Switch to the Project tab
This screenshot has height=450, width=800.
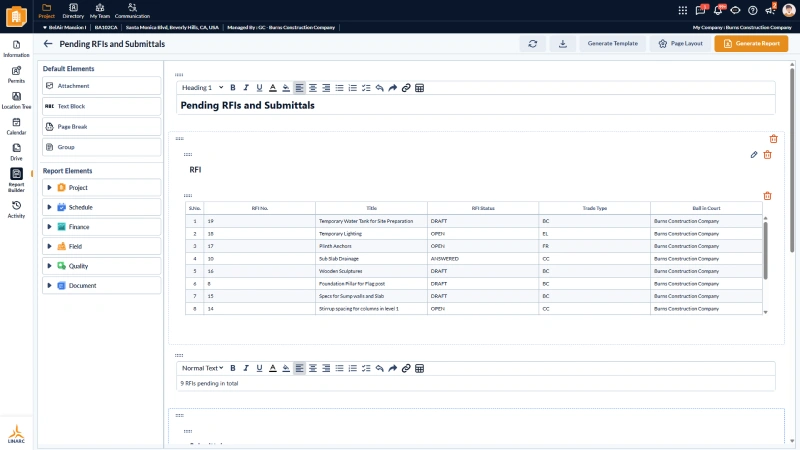click(x=46, y=11)
